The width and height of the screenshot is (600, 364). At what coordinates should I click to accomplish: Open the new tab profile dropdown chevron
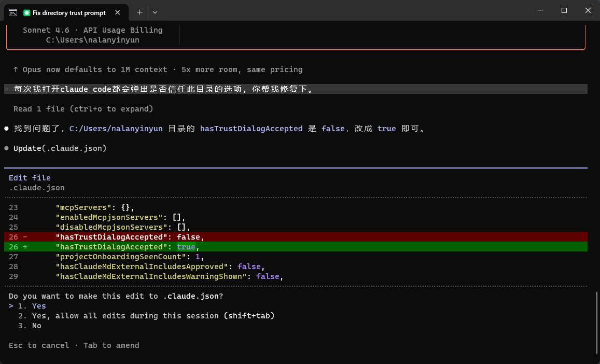(155, 12)
